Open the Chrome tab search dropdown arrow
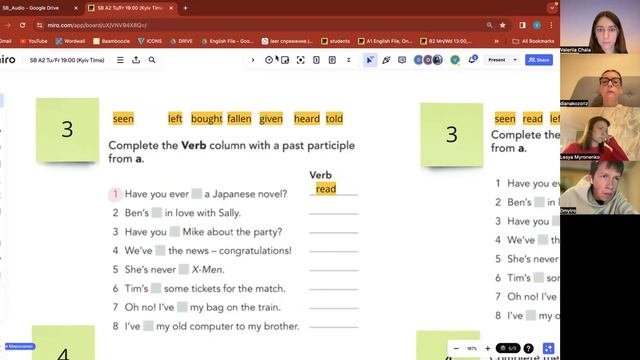 552,8
